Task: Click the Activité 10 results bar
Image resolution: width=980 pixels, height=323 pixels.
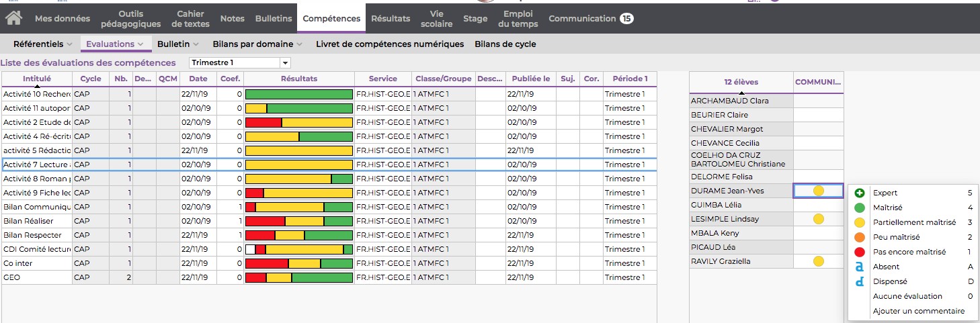Action: click(x=299, y=94)
